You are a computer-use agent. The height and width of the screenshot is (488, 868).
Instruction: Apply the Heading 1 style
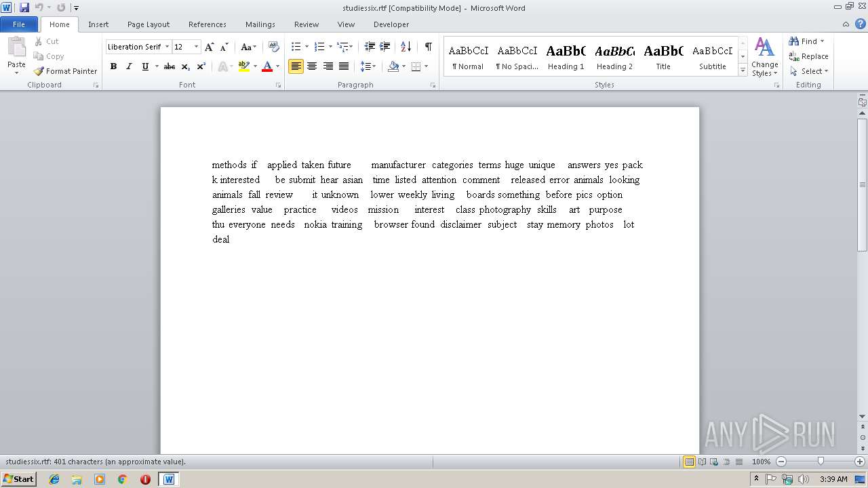point(566,57)
